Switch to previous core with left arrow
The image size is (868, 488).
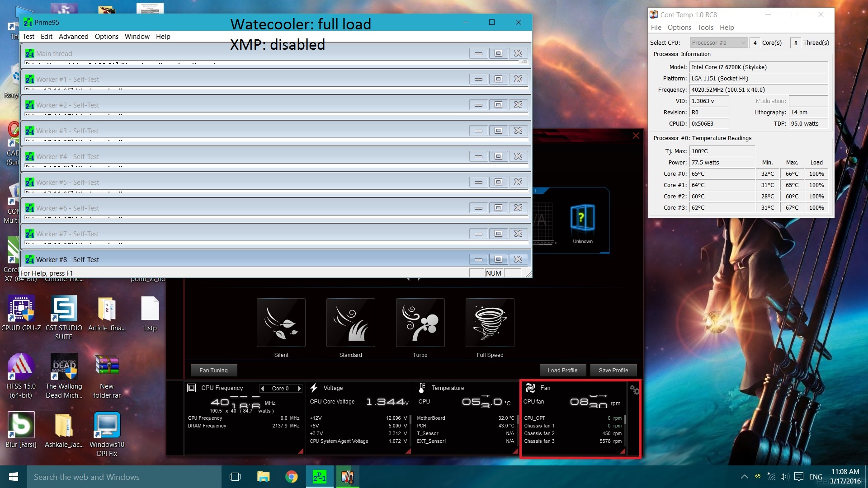(x=262, y=388)
